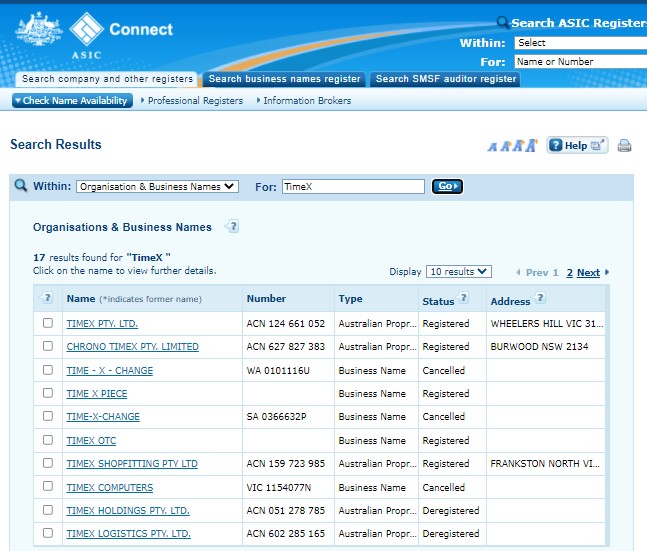The image size is (647, 551).
Task: Click the For field containing TimeX
Action: click(x=353, y=187)
